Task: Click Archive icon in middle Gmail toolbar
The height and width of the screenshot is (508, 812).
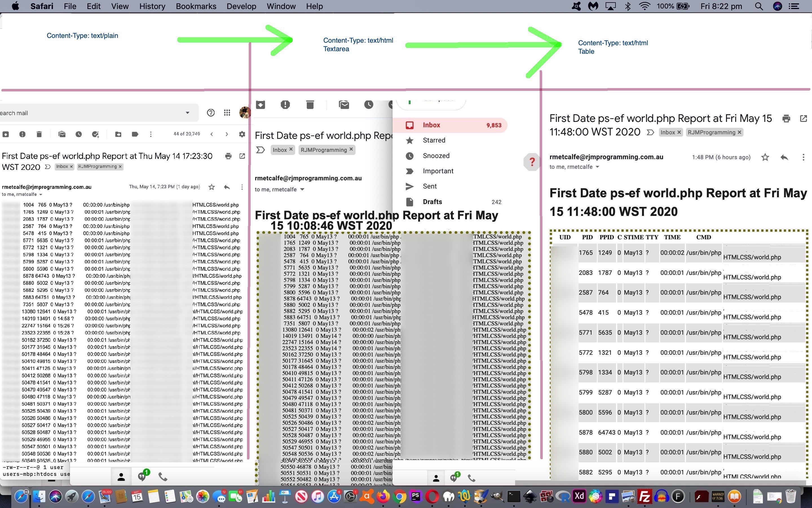Action: click(x=261, y=104)
